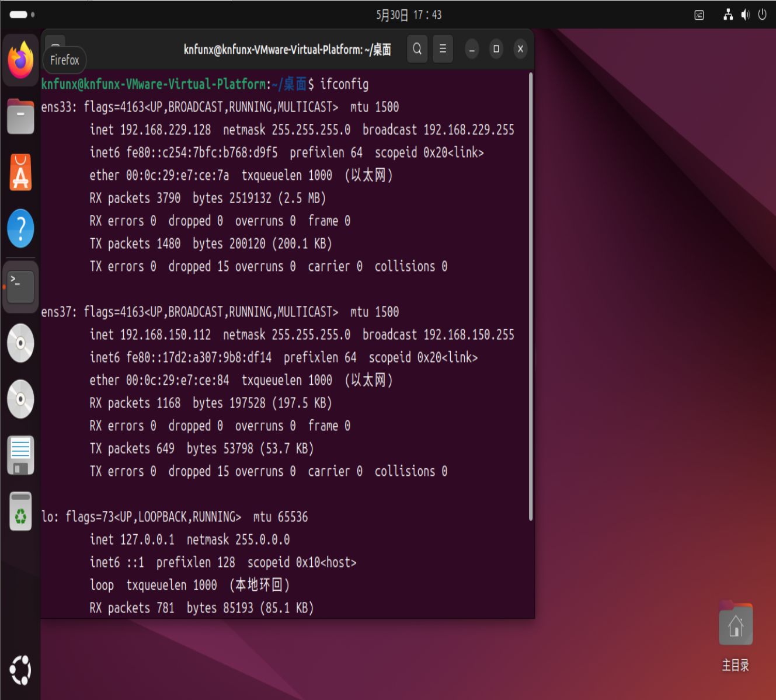
Task: Open the Files manager dock icon
Action: 20,116
